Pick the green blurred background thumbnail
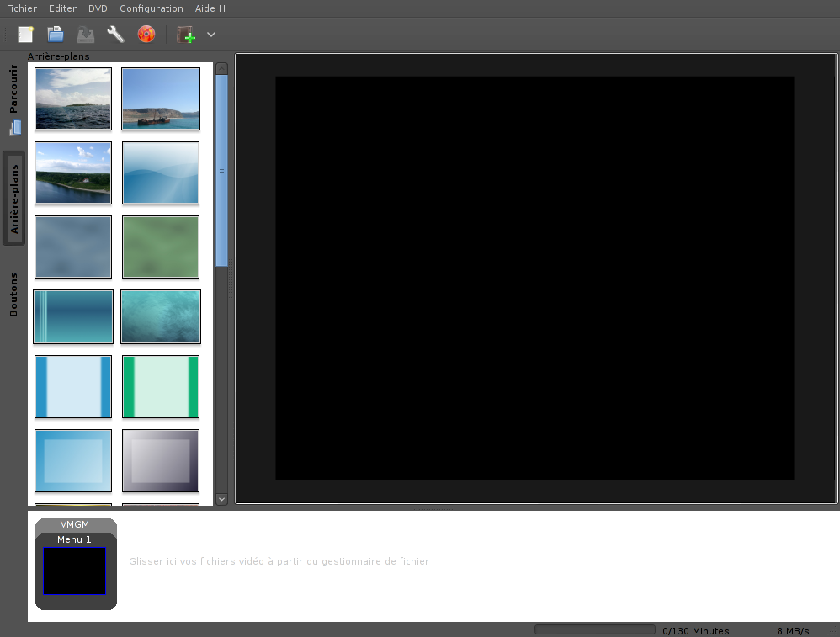The width and height of the screenshot is (840, 637). click(161, 247)
